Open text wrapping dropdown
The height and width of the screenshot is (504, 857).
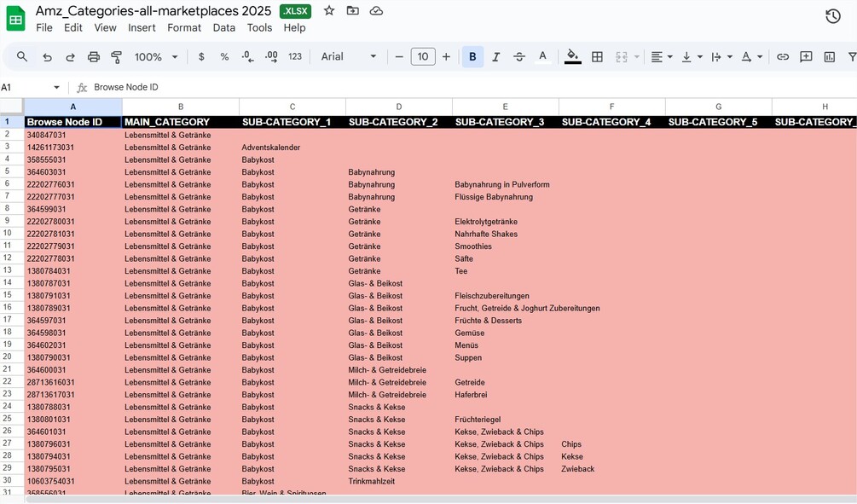click(721, 56)
